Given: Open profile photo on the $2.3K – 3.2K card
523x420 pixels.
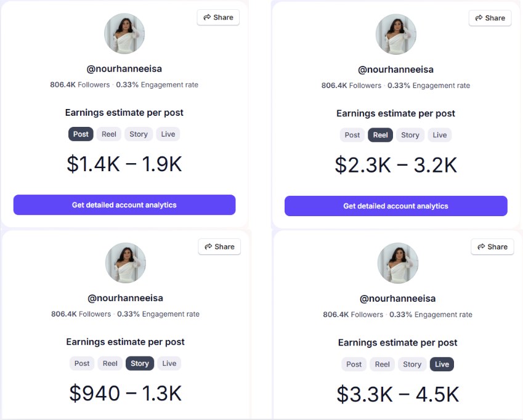Looking at the screenshot, I should pos(396,34).
